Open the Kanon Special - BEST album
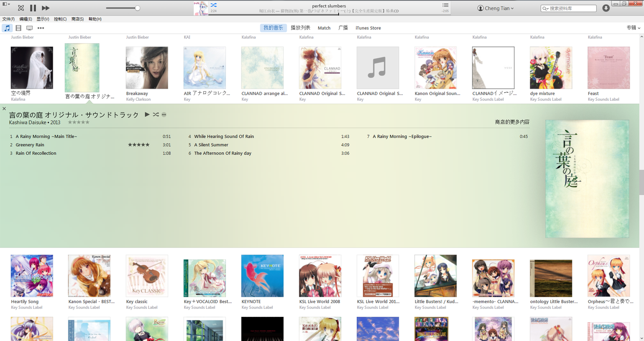 89,276
